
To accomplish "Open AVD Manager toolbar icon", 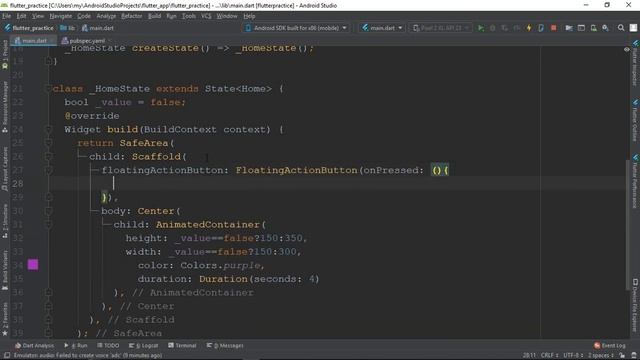I will [593, 28].
